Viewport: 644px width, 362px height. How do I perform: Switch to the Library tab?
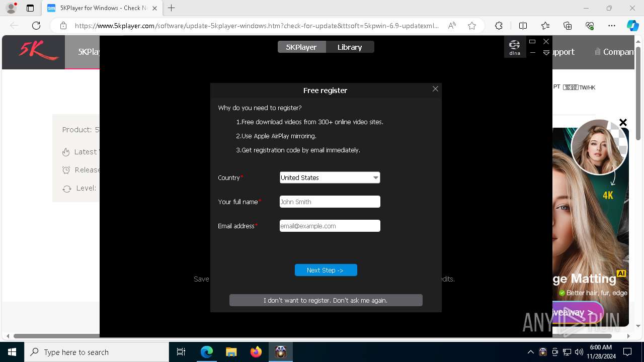point(350,47)
